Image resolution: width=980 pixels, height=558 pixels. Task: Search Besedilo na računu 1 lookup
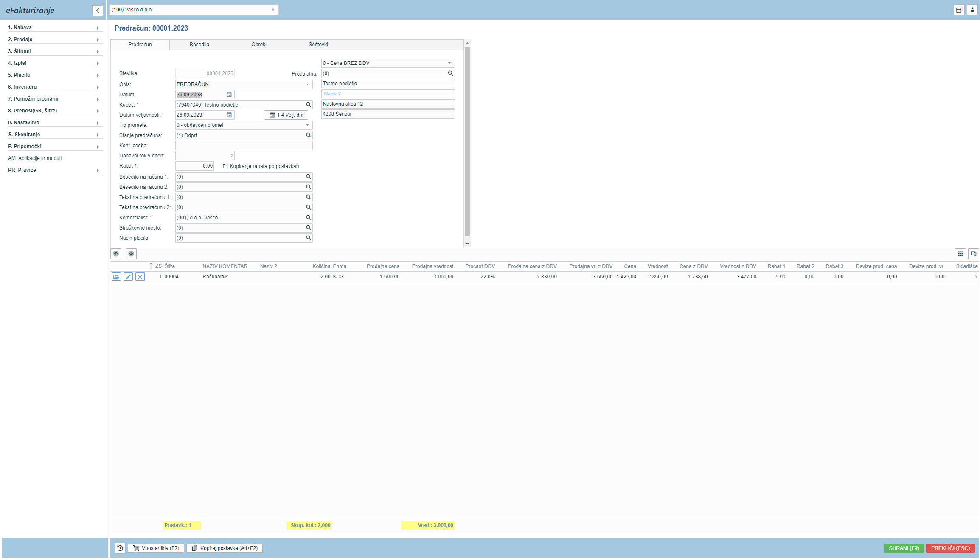coord(309,177)
